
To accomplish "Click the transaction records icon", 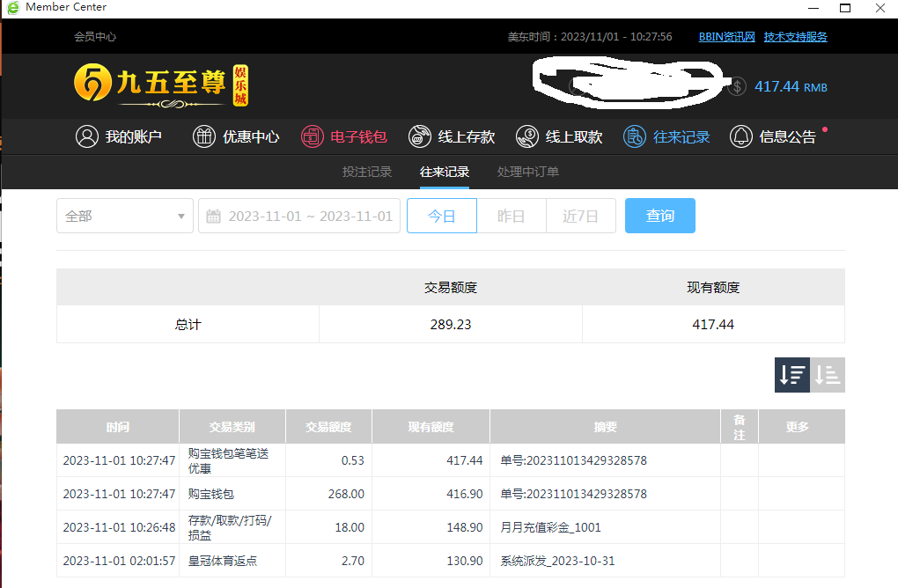I will coord(634,136).
